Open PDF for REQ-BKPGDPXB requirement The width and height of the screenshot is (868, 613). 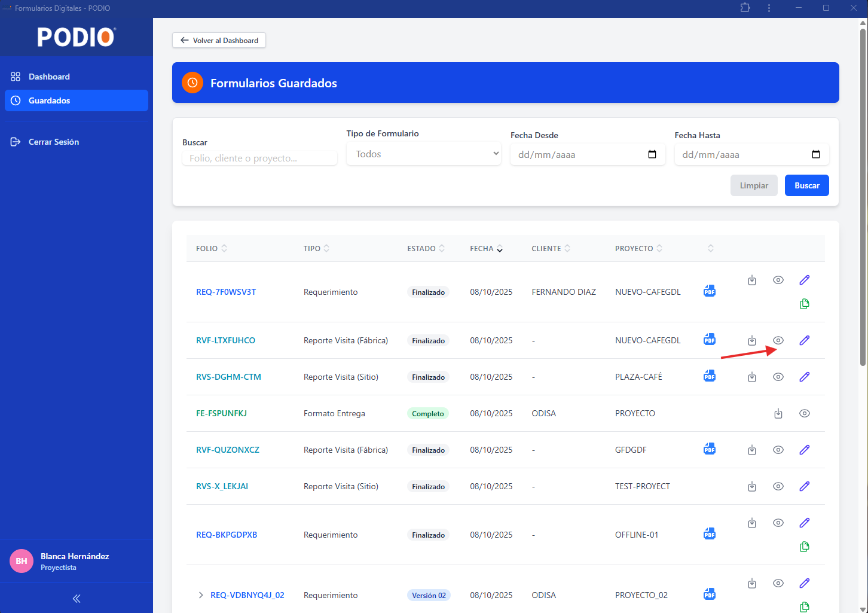pyautogui.click(x=710, y=533)
